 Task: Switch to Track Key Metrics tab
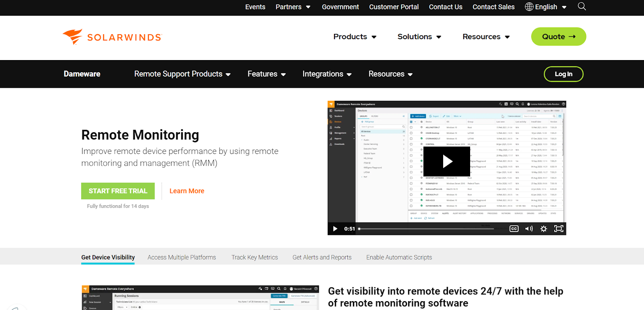[x=255, y=258]
